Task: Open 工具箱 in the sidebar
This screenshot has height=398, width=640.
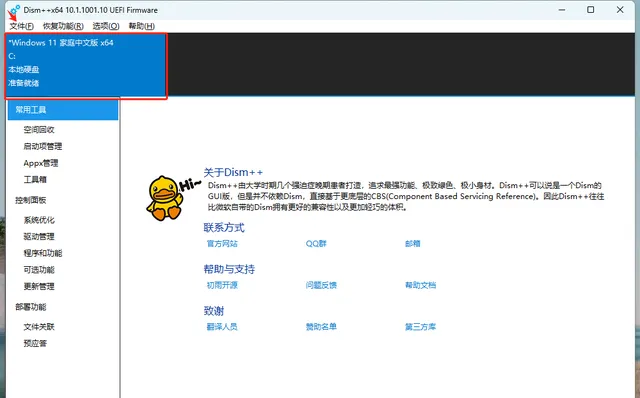Action: click(x=35, y=180)
